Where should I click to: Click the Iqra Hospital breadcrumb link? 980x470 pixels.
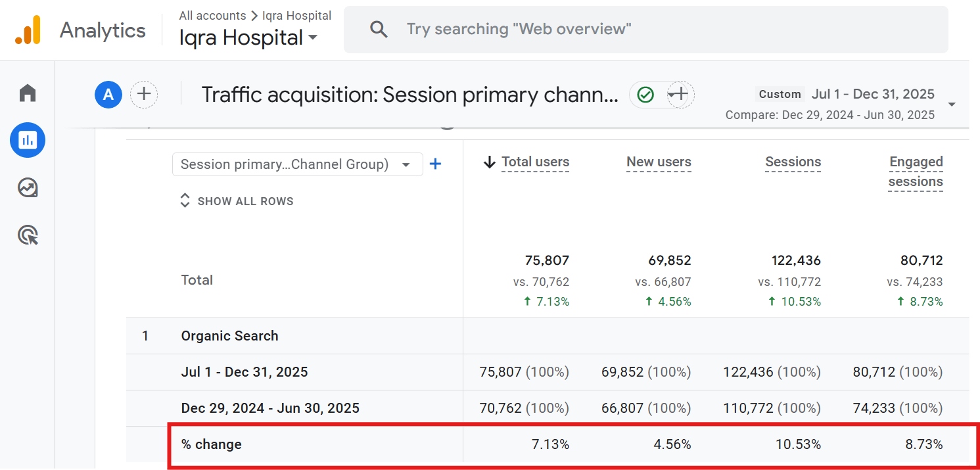pos(296,15)
